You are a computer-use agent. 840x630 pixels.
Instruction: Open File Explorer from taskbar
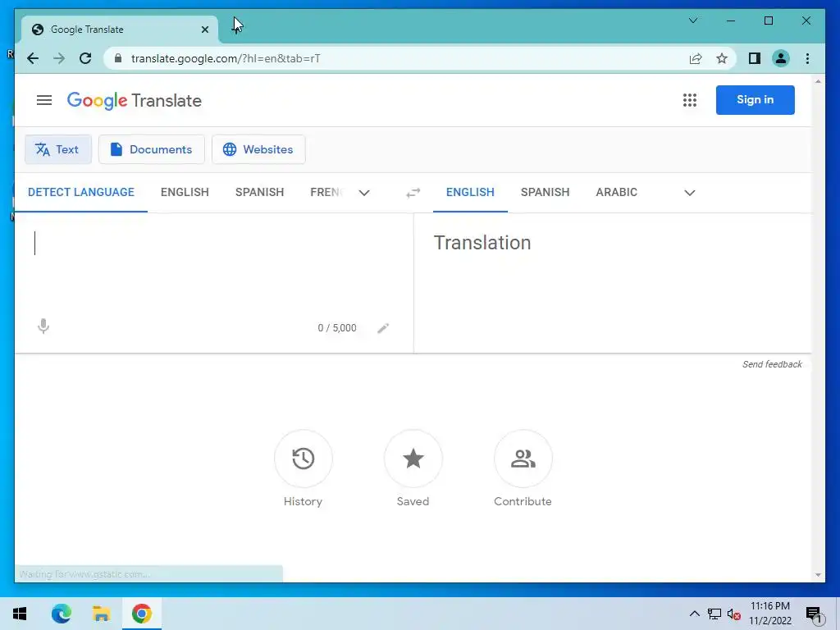[x=101, y=614]
